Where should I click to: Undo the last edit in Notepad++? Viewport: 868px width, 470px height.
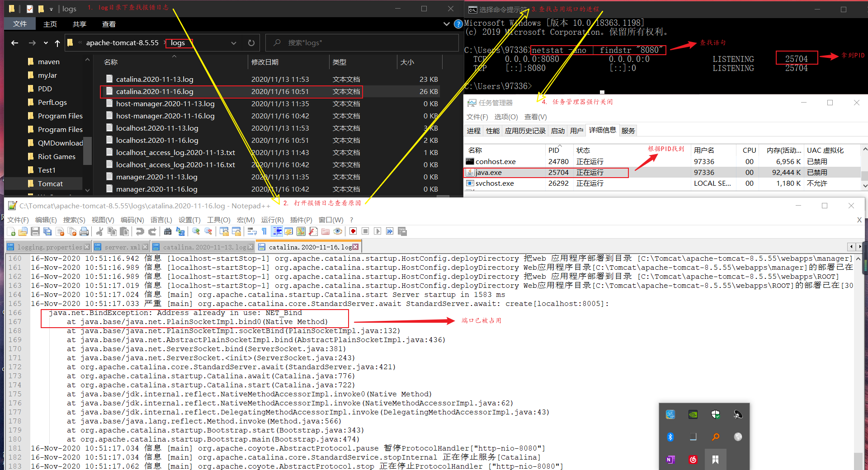(140, 231)
